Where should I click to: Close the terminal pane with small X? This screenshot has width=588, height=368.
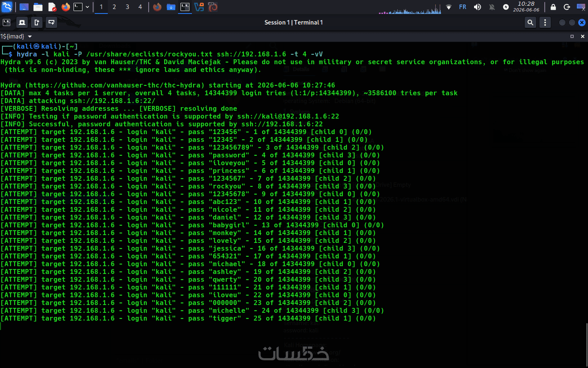pyautogui.click(x=583, y=36)
